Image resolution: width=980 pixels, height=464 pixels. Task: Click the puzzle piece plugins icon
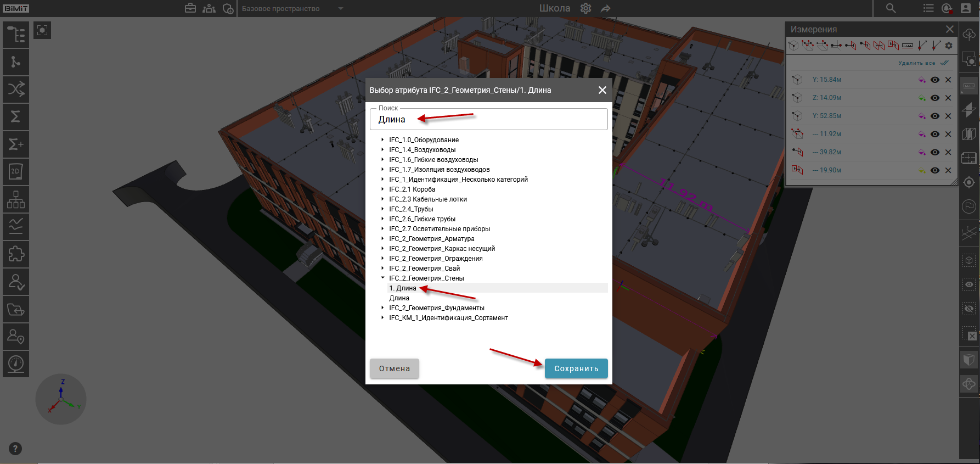16,254
